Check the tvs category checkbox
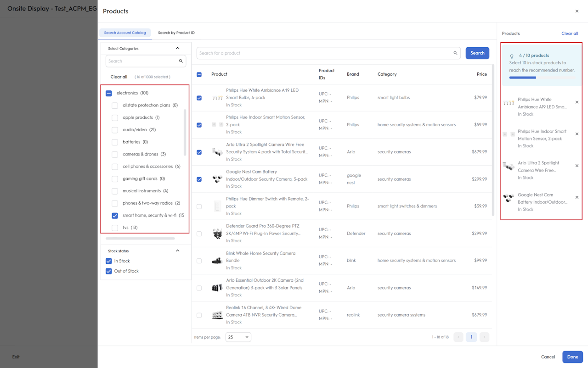The image size is (588, 368). tap(115, 228)
